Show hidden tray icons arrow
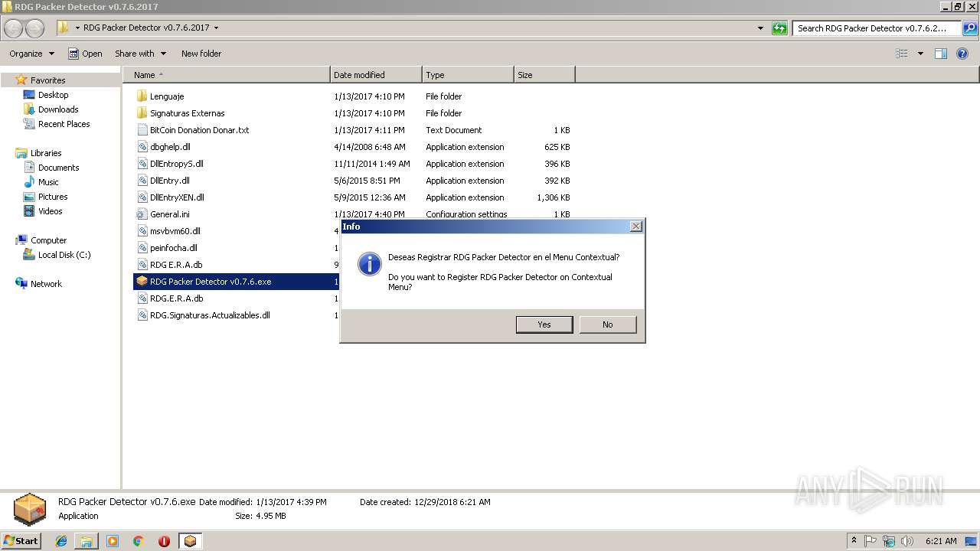This screenshot has width=980, height=551. (x=854, y=541)
